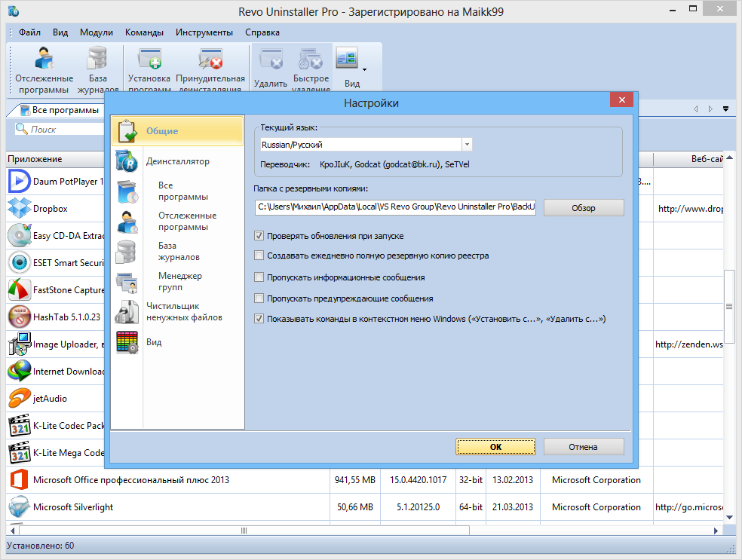
Task: Click the Удалить toolbar icon
Action: (271, 60)
